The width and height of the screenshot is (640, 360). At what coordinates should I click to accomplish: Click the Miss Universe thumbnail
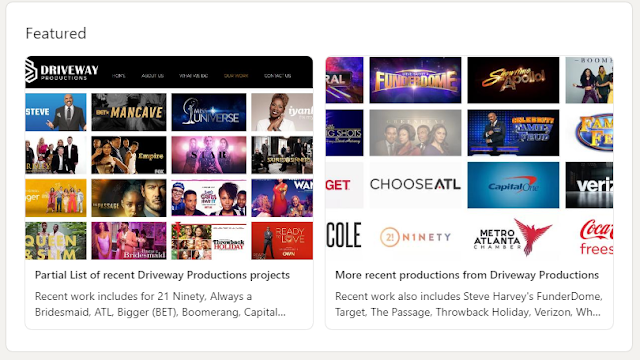tap(209, 112)
